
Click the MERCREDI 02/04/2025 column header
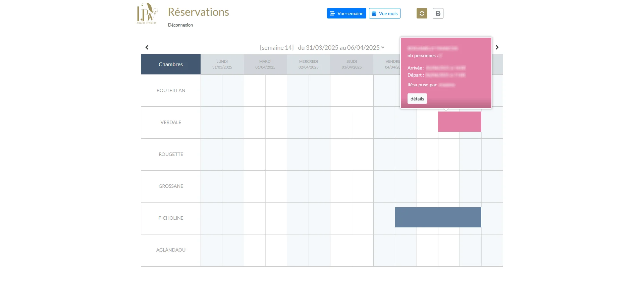pos(309,64)
